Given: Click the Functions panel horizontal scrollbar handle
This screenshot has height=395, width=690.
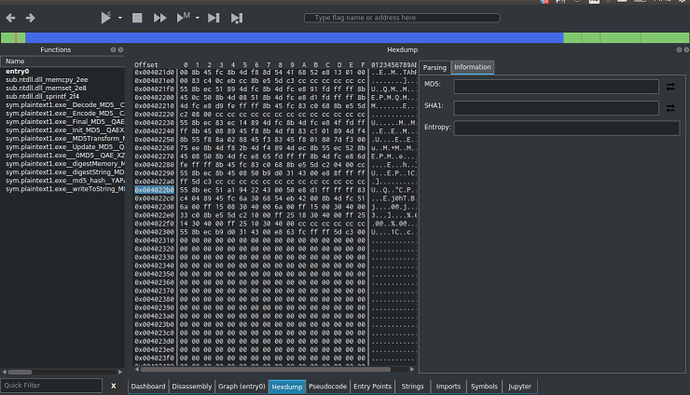Looking at the screenshot, I should pyautogui.click(x=20, y=372).
